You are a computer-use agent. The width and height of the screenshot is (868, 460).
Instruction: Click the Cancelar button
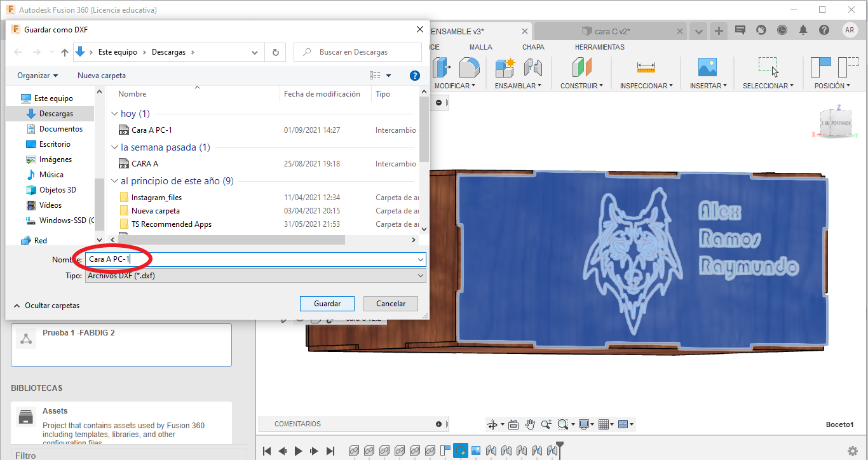click(391, 304)
